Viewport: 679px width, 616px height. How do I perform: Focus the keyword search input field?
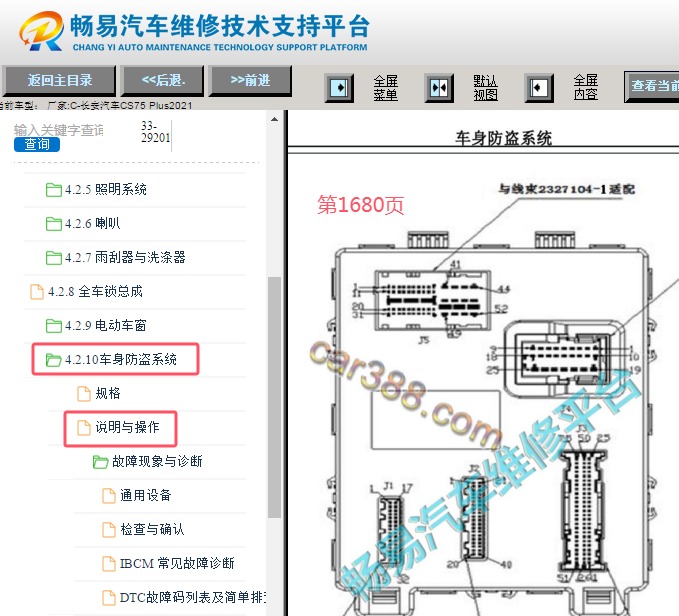(x=59, y=130)
